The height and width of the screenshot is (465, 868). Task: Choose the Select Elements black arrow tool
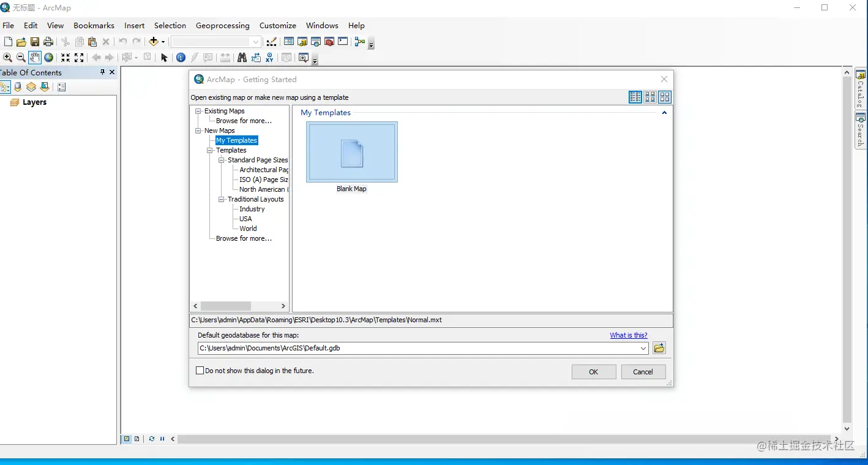click(164, 58)
